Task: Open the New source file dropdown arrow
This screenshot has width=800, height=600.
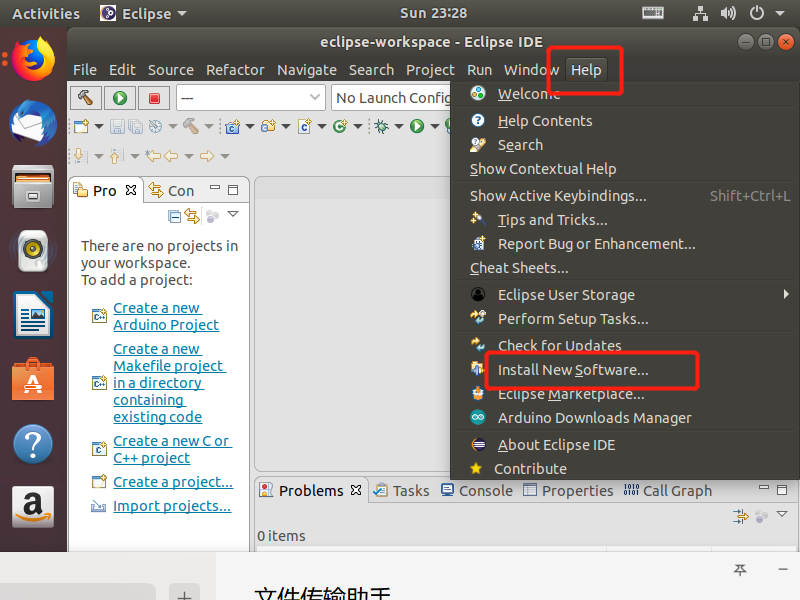Action: pos(322,126)
